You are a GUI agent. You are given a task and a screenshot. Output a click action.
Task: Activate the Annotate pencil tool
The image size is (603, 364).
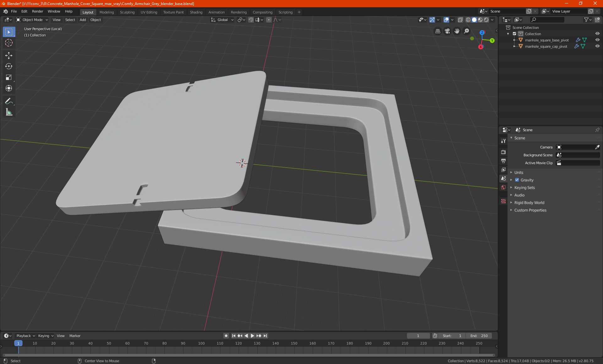pos(9,101)
